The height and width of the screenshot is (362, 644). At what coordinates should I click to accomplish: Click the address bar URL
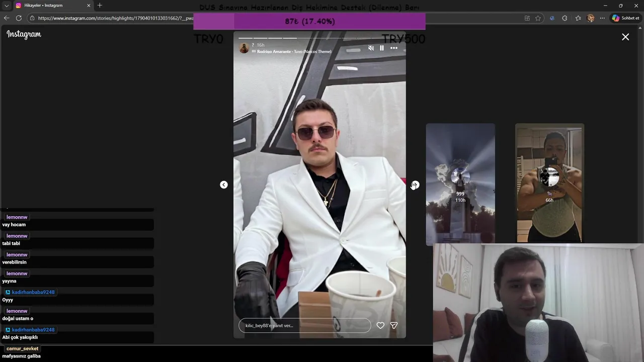pos(116,18)
